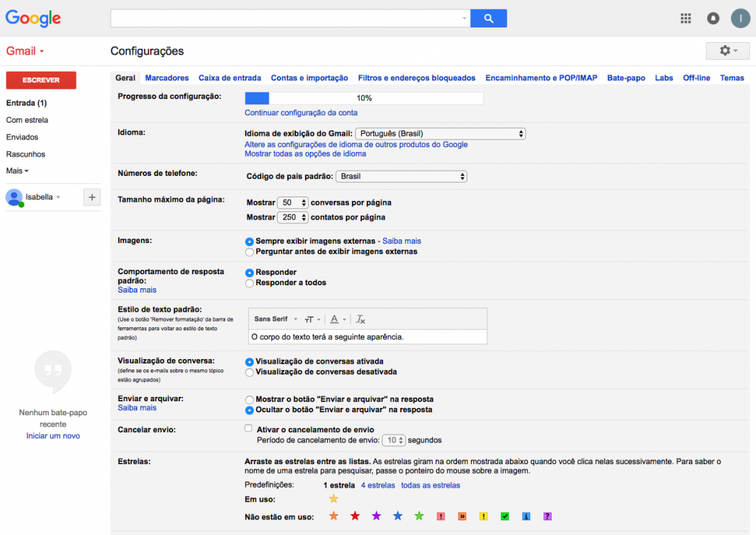The height and width of the screenshot is (535, 756).
Task: Open the cancel period seconds dropdown
Action: [394, 440]
